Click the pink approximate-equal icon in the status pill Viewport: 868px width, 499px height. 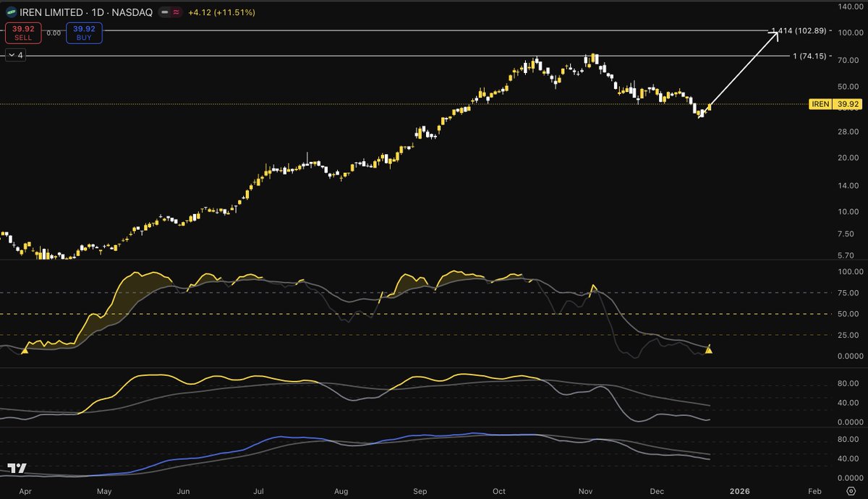pyautogui.click(x=176, y=12)
